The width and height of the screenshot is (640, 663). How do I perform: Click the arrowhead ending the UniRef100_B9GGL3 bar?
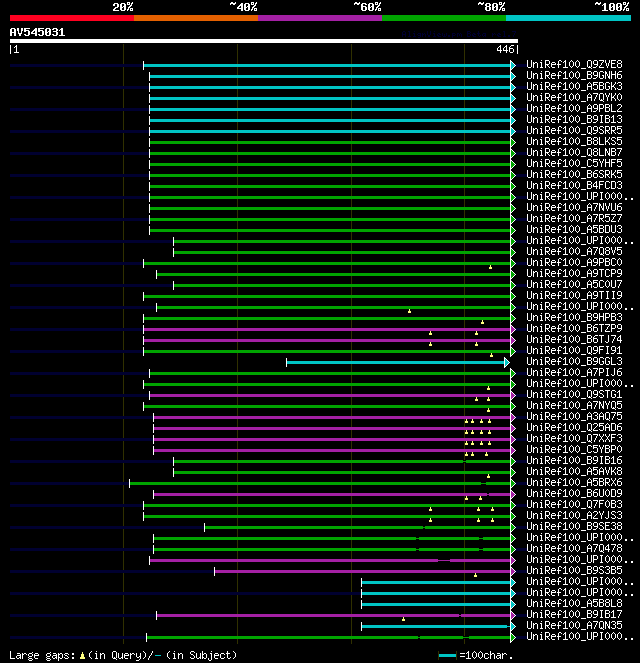pyautogui.click(x=507, y=362)
